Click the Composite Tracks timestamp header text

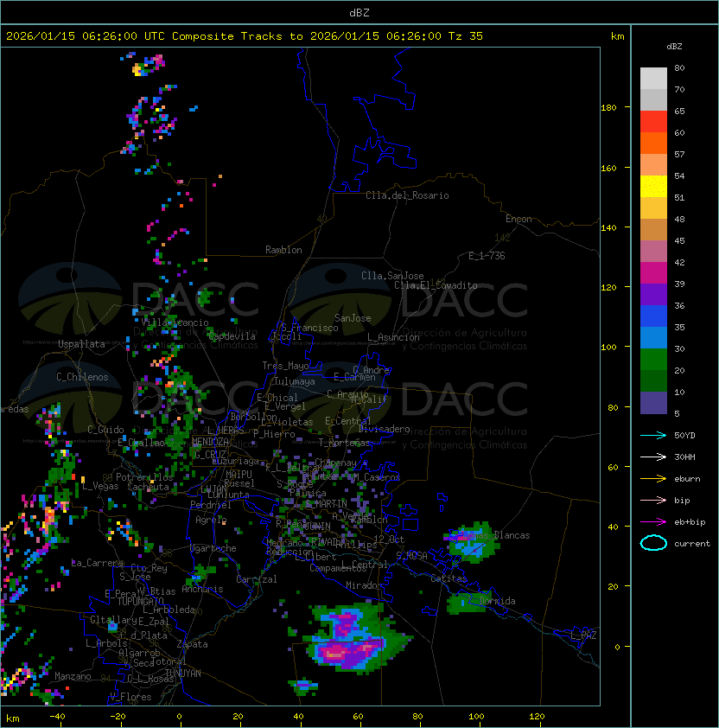pos(245,36)
